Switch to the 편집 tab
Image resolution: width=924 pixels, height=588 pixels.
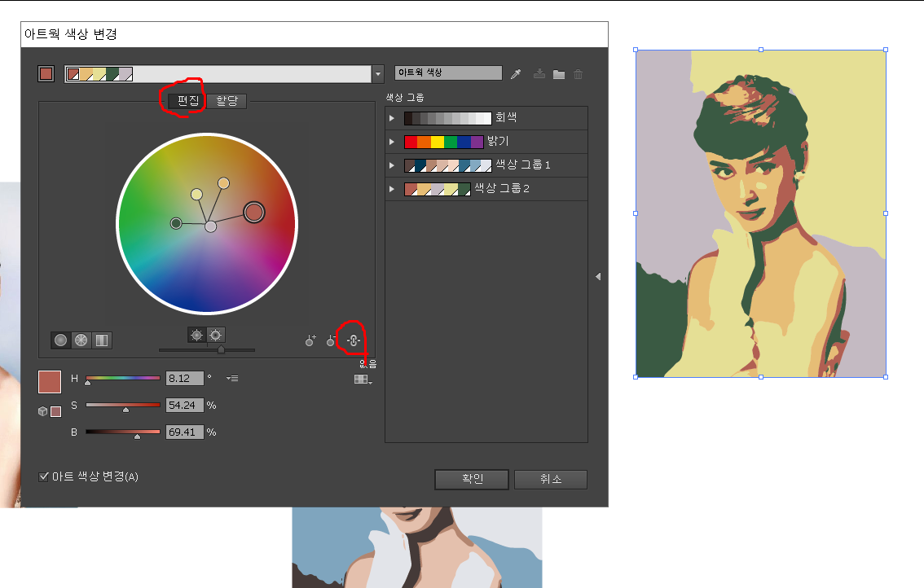(188, 101)
